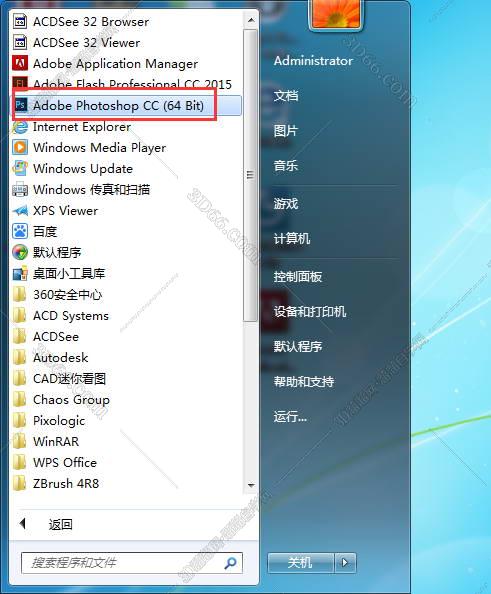The height and width of the screenshot is (594, 491).
Task: Open 帮助和支持 link
Action: pyautogui.click(x=304, y=381)
